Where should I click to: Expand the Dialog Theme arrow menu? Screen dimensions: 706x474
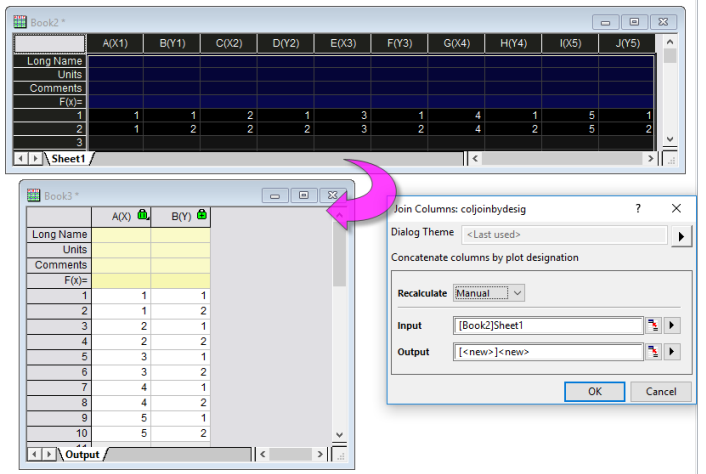(681, 235)
